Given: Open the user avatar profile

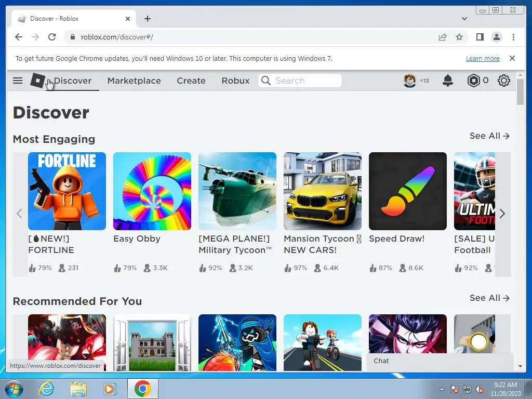Looking at the screenshot, I should (410, 81).
